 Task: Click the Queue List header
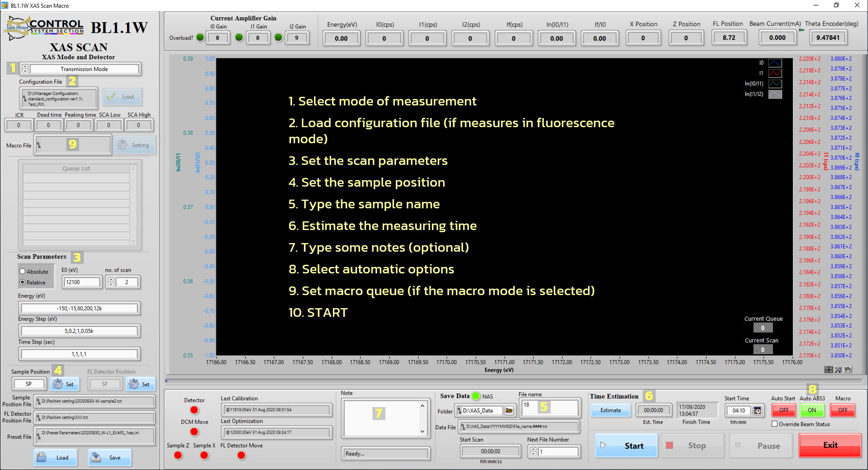(76, 168)
